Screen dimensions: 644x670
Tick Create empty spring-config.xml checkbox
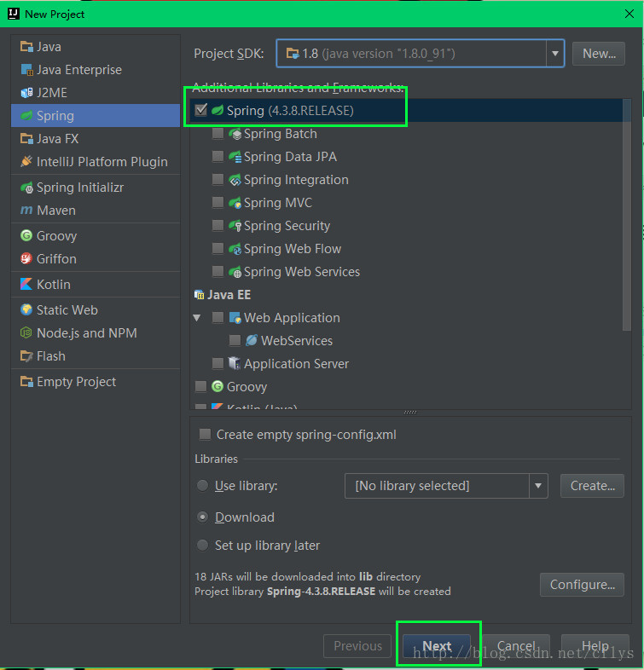205,435
